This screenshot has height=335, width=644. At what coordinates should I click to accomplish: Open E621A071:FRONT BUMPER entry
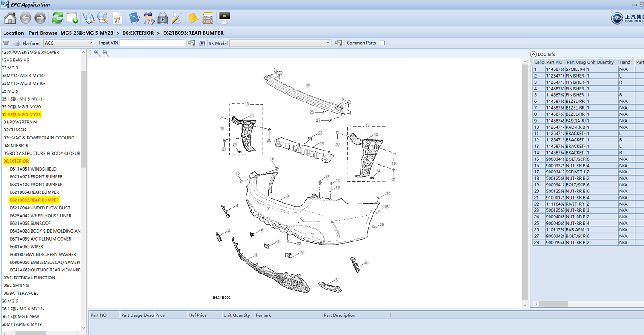[37, 177]
